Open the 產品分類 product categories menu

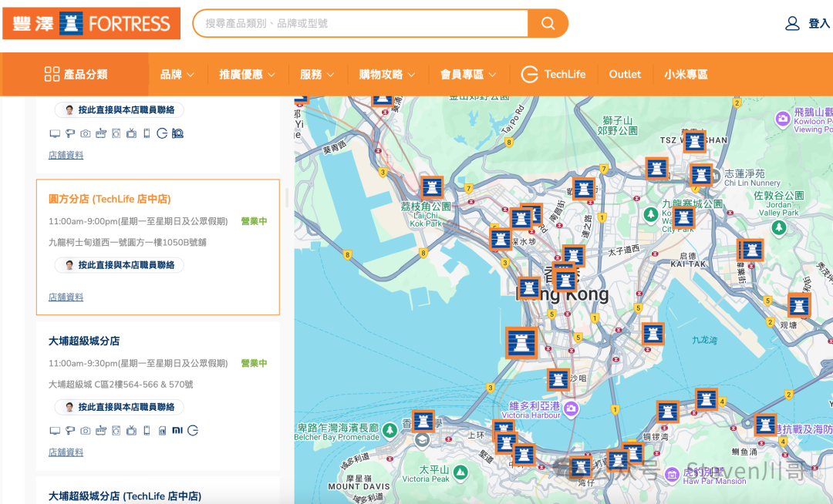76,74
